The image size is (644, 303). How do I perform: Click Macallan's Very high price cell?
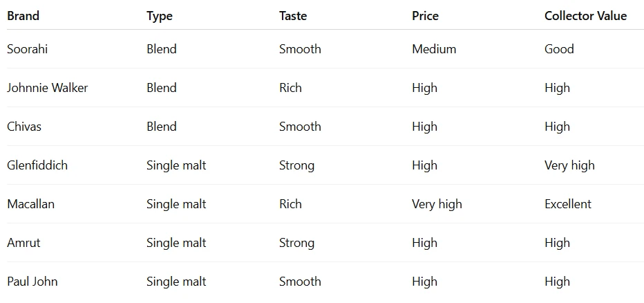[437, 204]
